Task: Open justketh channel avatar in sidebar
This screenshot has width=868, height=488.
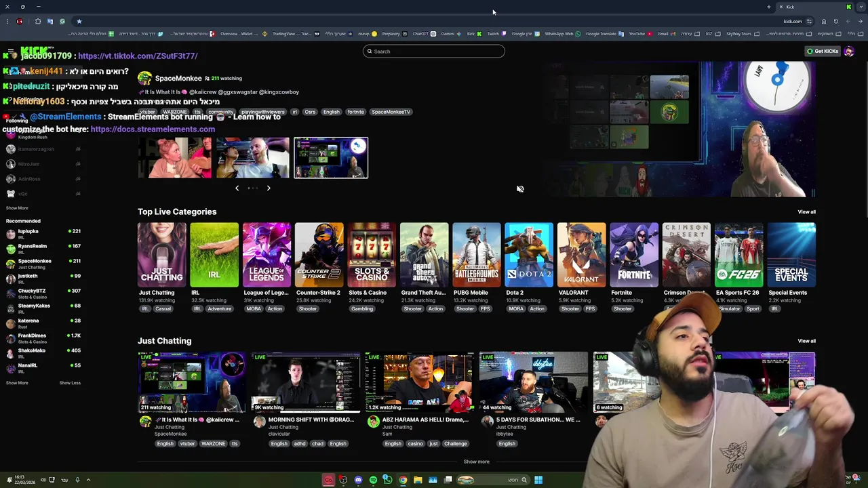Action: 10,279
